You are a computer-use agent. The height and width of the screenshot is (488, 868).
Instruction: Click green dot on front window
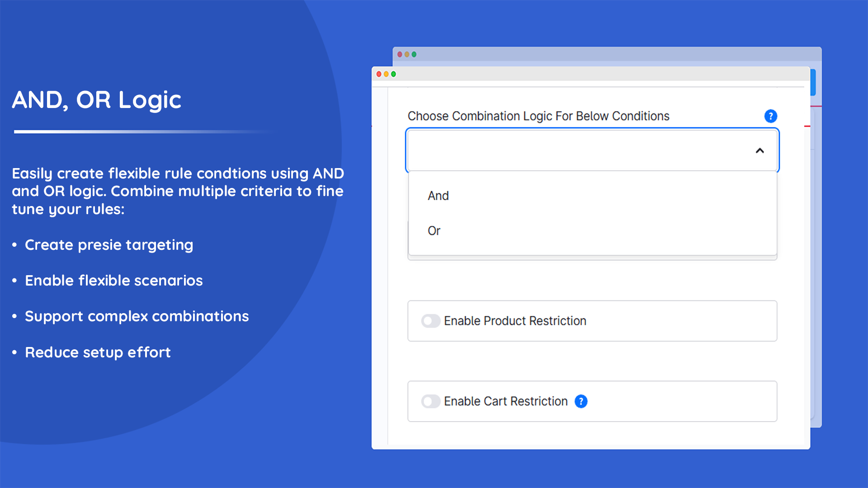coord(393,74)
